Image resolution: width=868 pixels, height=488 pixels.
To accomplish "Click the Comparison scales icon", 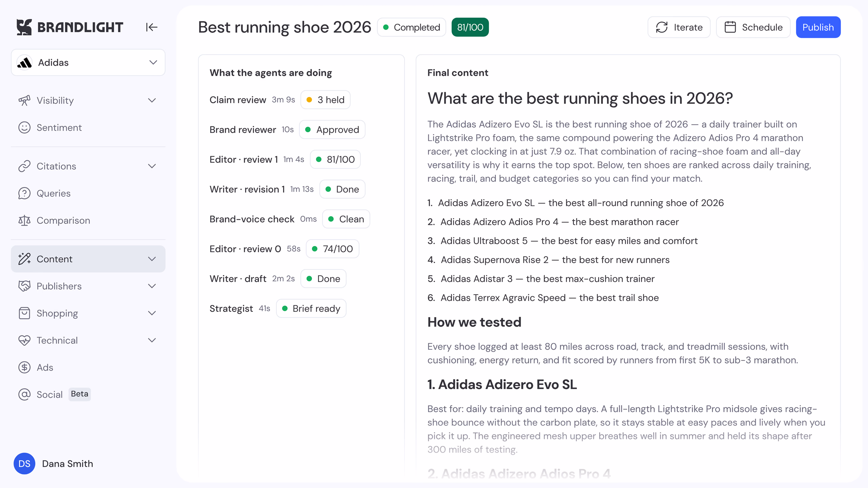I will [x=24, y=220].
